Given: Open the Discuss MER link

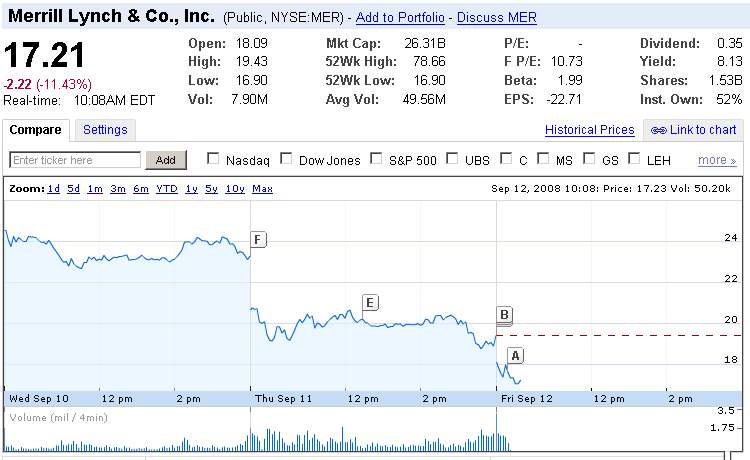Looking at the screenshot, I should (497, 18).
